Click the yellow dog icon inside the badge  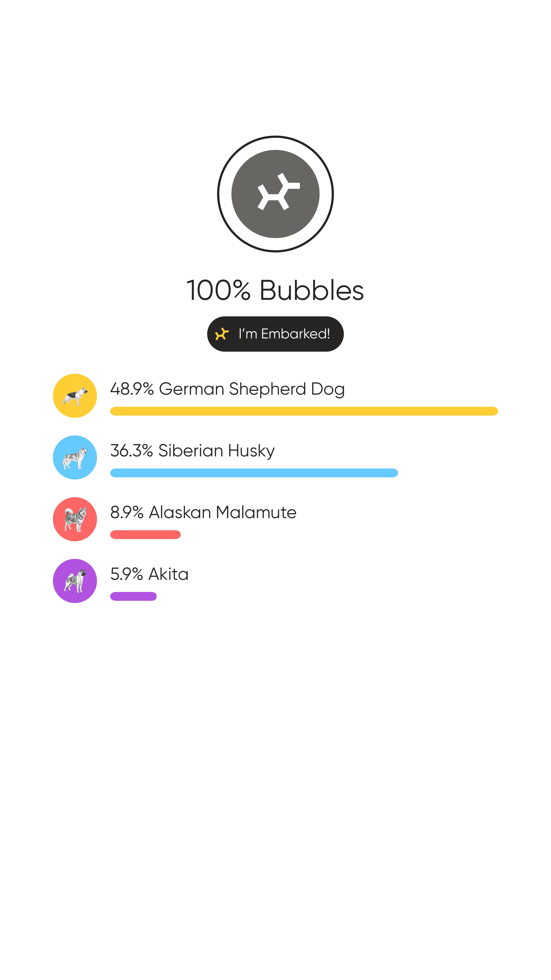click(x=222, y=334)
